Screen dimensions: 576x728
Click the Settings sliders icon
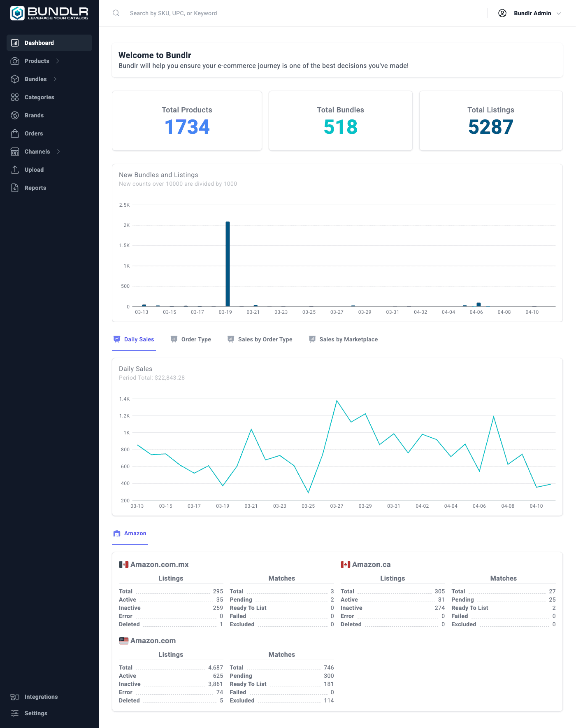15,713
